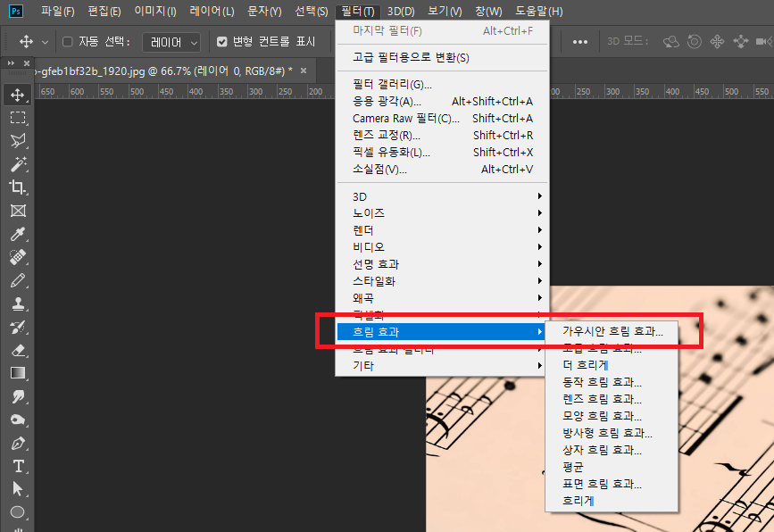
Task: Pick the Magic Wand tool
Action: [17, 164]
